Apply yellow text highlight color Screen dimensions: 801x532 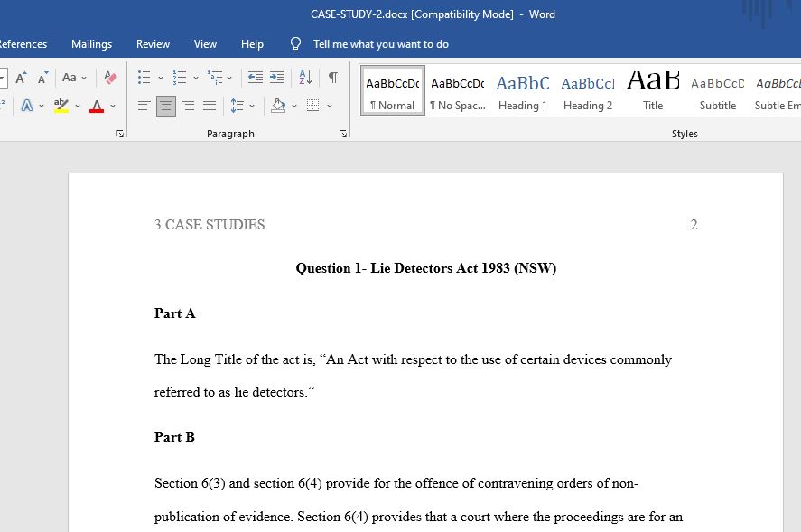point(61,106)
